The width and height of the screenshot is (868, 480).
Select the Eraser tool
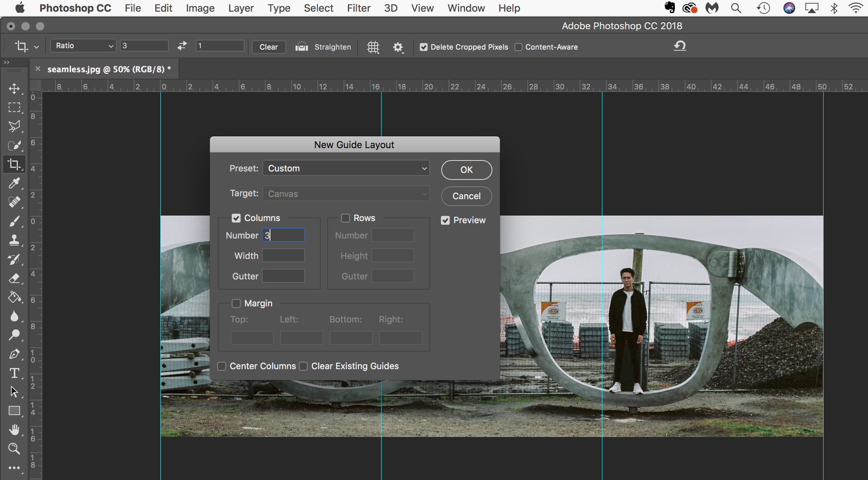(x=14, y=278)
